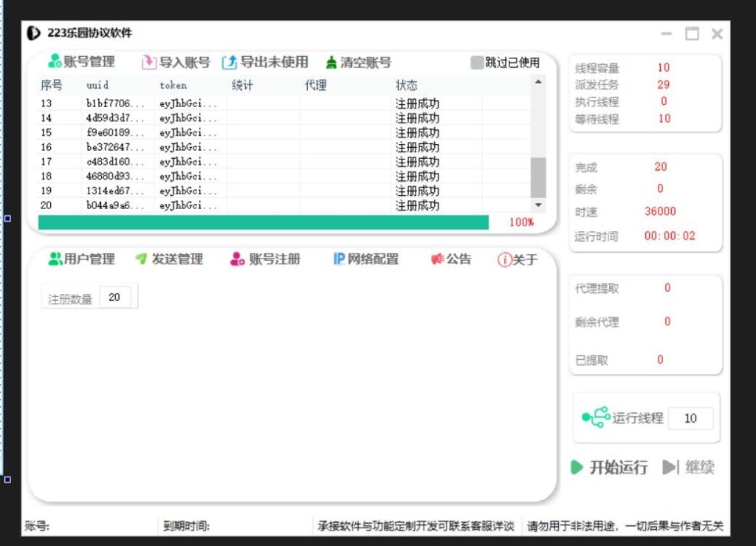Screen dimensions: 756x546
Task: Click the app logo in the title bar
Action: click(32, 33)
